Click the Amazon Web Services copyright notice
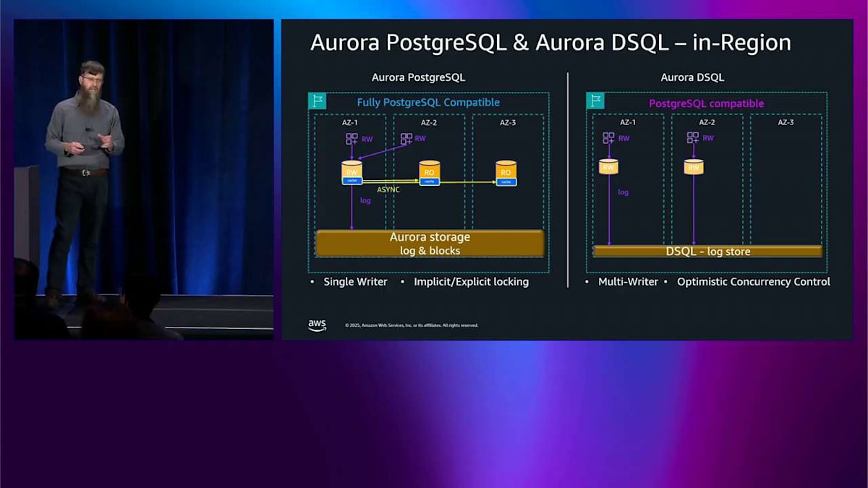This screenshot has width=868, height=488. [x=412, y=326]
